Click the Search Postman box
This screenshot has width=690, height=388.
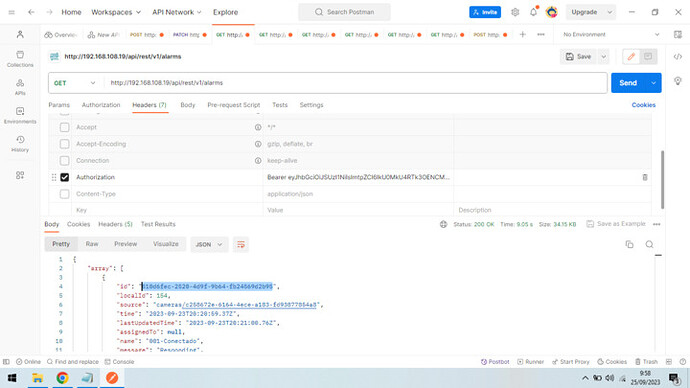click(344, 12)
